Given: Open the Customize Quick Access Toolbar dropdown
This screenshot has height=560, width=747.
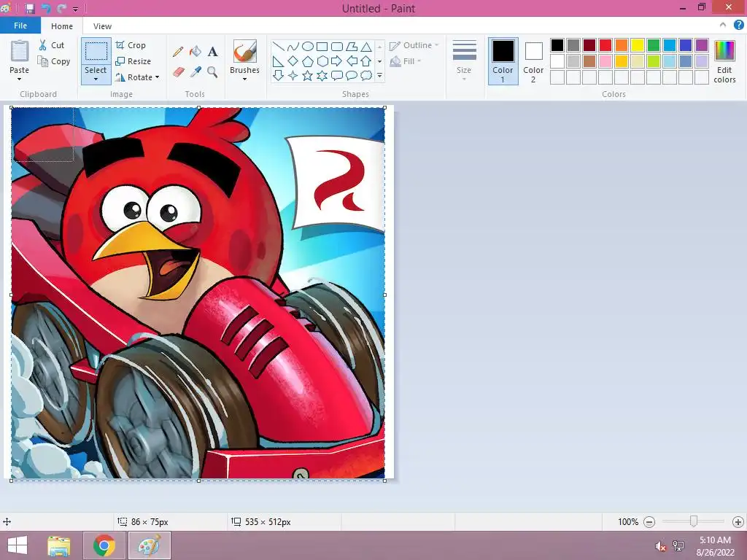Looking at the screenshot, I should coord(75,9).
